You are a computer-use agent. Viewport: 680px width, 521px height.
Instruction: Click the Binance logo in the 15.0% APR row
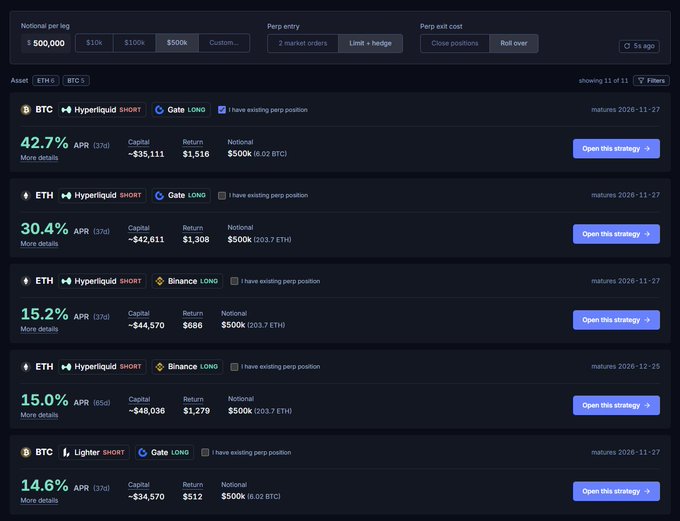pyautogui.click(x=160, y=367)
